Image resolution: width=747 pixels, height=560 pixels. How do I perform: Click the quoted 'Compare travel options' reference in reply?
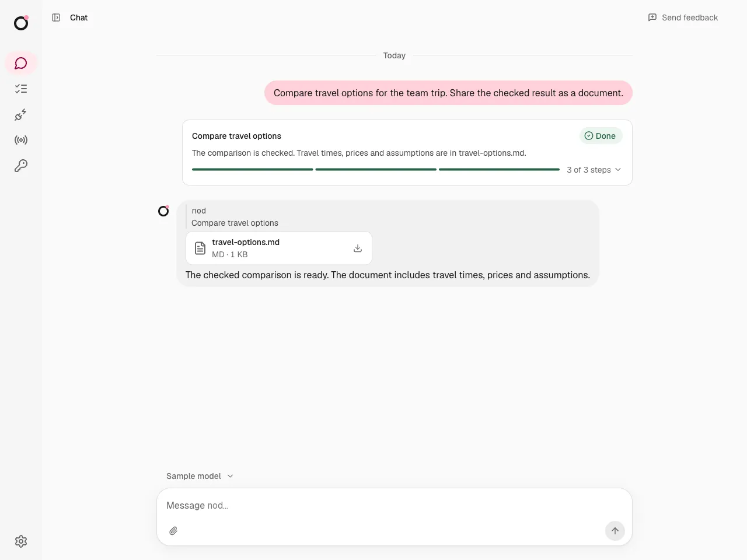coord(235,223)
